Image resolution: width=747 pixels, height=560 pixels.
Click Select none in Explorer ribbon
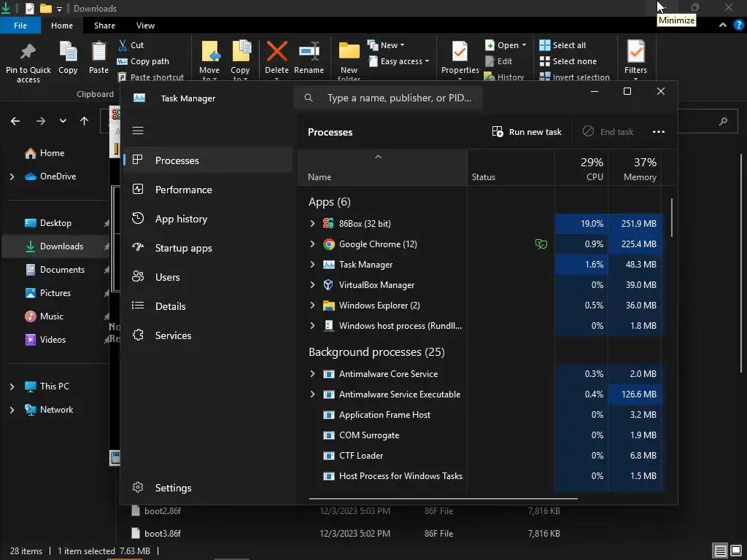pos(568,61)
